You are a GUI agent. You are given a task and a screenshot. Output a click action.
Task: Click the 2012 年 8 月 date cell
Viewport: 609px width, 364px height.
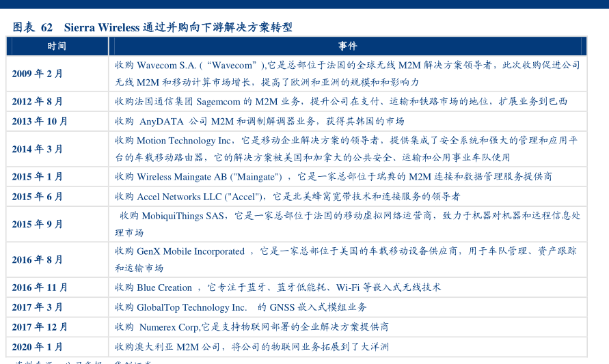[x=38, y=101]
